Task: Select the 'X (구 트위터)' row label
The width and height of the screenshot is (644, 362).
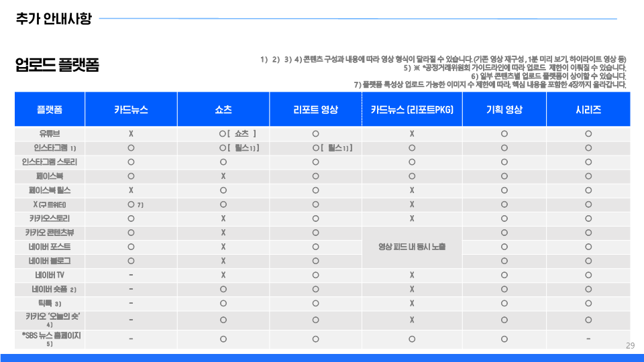Action: click(x=50, y=204)
